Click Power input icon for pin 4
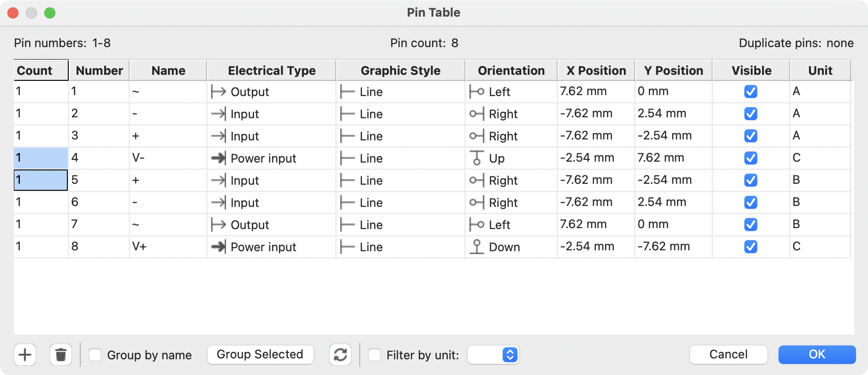 click(x=218, y=158)
